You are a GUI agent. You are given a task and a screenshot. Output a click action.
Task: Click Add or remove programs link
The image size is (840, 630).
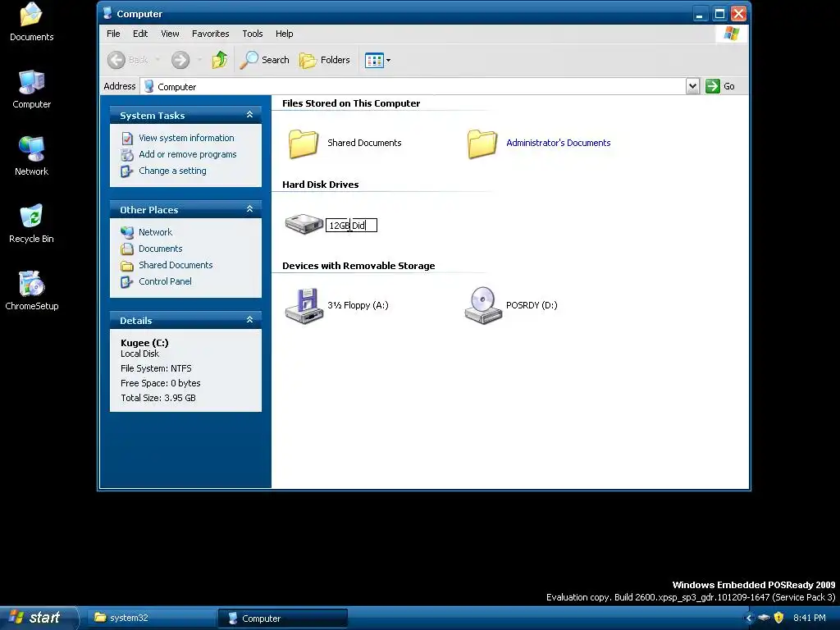188,154
